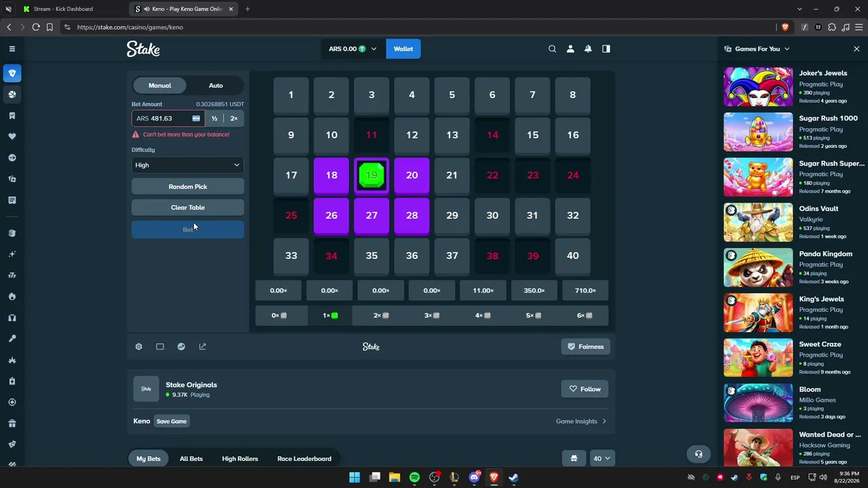This screenshot has height=488, width=868.
Task: Deselect Keno tile 27
Action: [372, 216]
